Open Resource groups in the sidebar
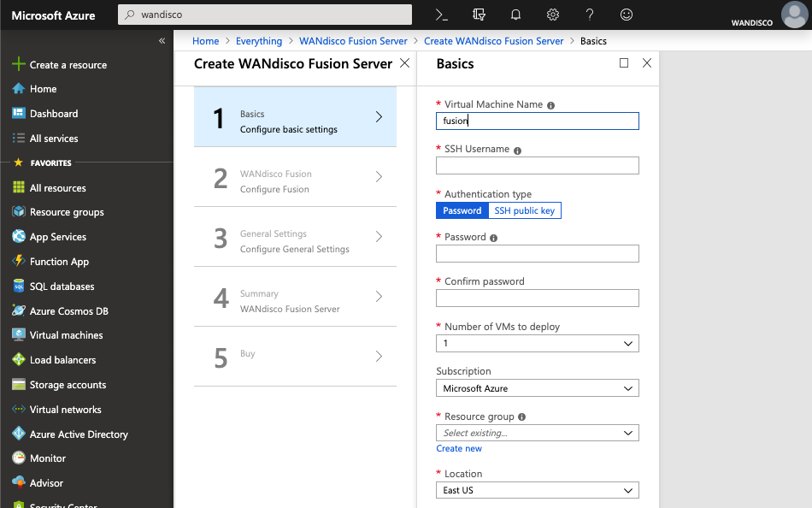The height and width of the screenshot is (508, 812). click(x=67, y=212)
